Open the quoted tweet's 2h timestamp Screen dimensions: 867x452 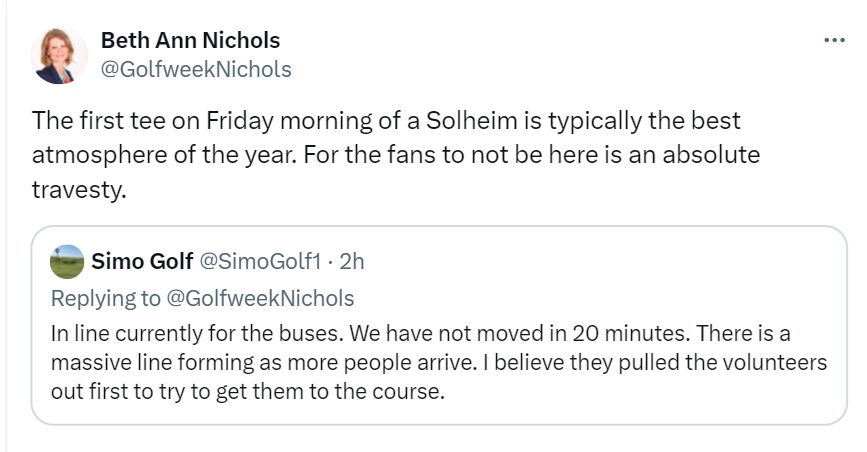click(352, 262)
